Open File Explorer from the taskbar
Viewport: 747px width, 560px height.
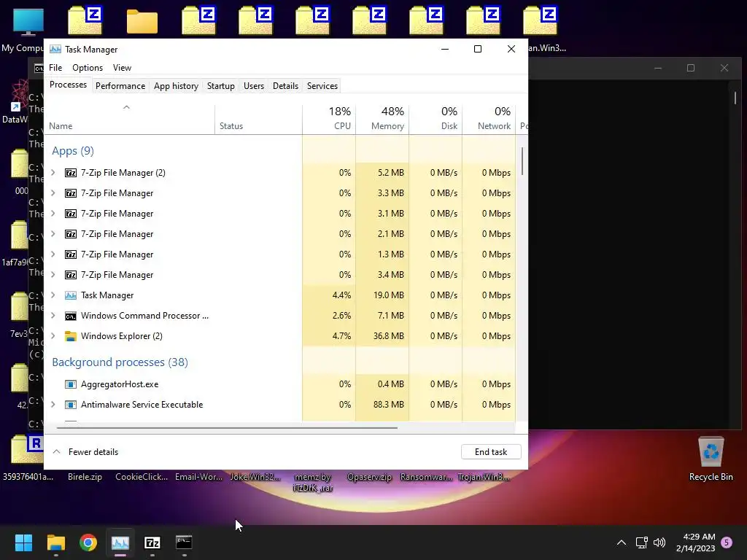click(x=55, y=542)
